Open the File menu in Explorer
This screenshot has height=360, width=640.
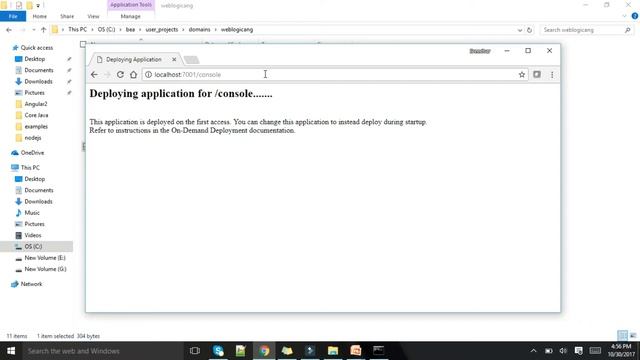(13, 16)
